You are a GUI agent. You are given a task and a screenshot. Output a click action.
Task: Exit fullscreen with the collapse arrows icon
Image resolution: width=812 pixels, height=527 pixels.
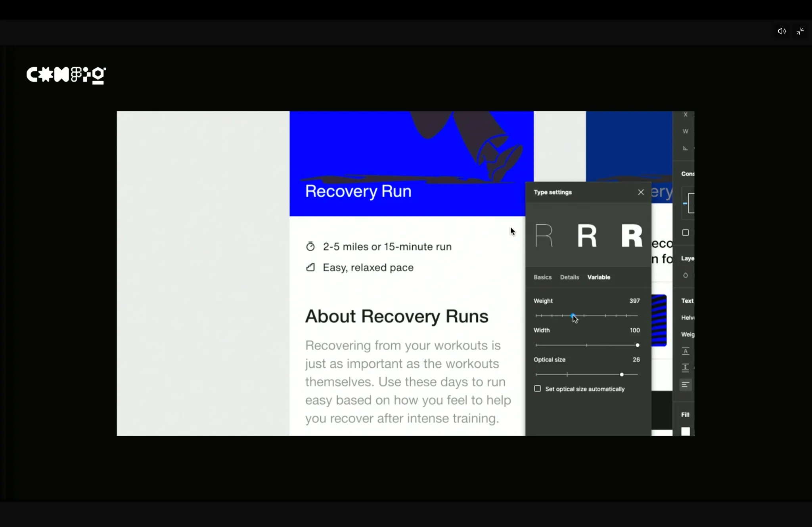[x=800, y=31]
